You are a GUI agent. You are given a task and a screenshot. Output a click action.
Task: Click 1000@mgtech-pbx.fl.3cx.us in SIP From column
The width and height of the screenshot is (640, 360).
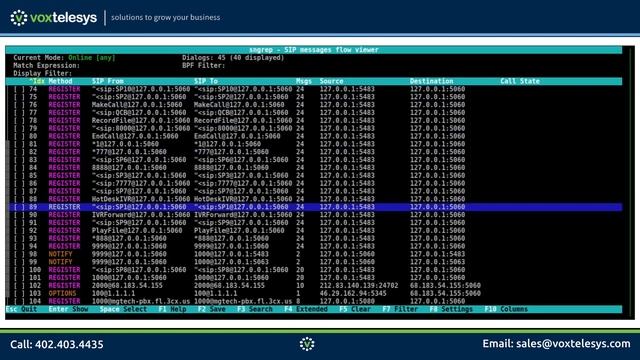(141, 301)
